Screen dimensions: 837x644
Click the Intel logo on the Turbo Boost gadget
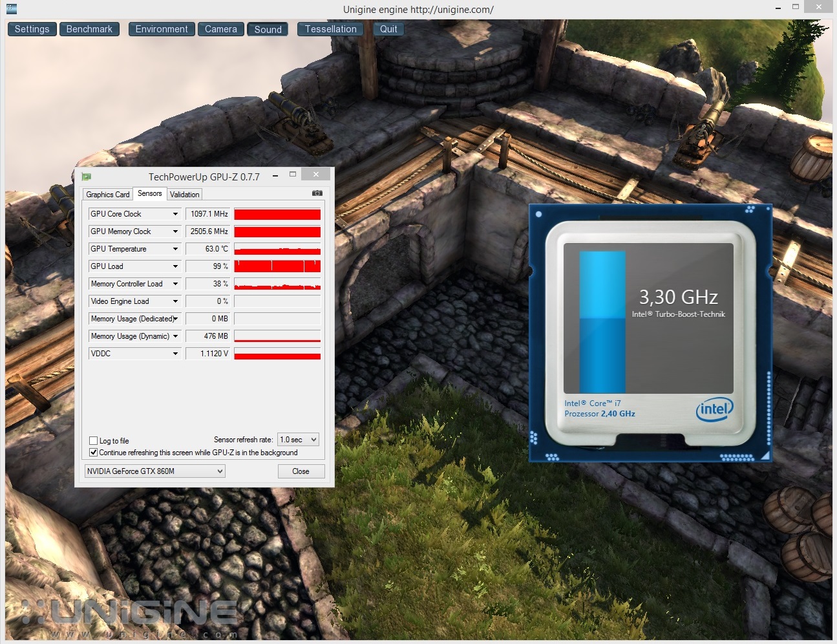tap(714, 409)
